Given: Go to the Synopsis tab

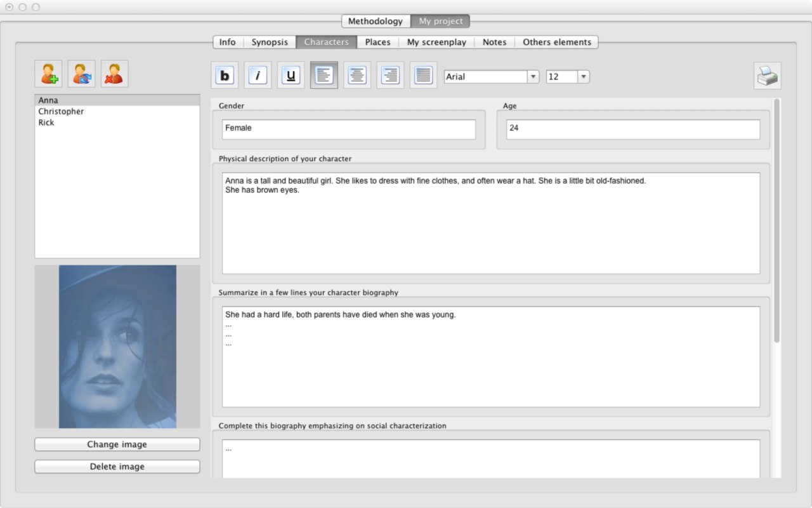Looking at the screenshot, I should click(270, 42).
